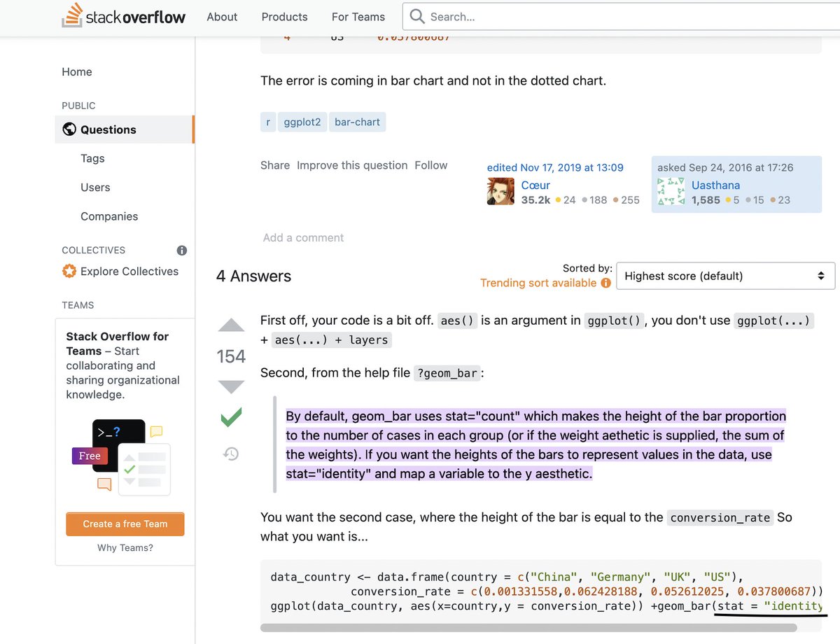Open the Explore Collectives icon
The image size is (840, 644).
click(x=69, y=272)
